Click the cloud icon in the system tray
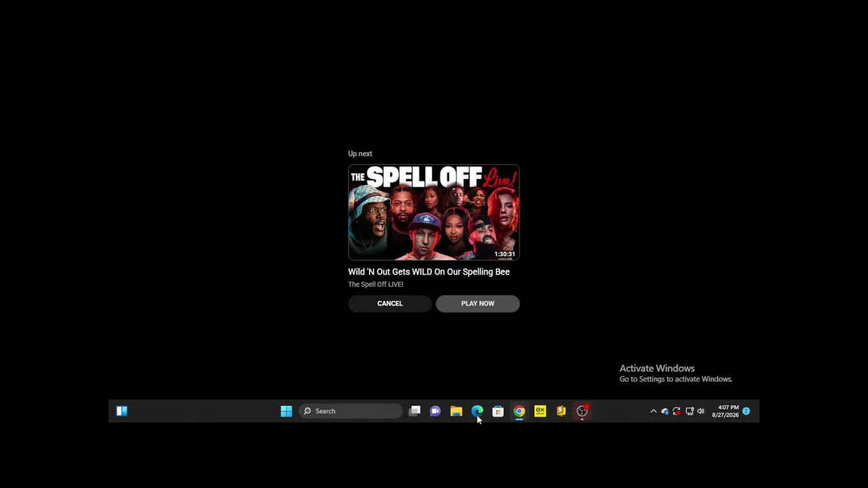The image size is (868, 488). click(x=665, y=411)
